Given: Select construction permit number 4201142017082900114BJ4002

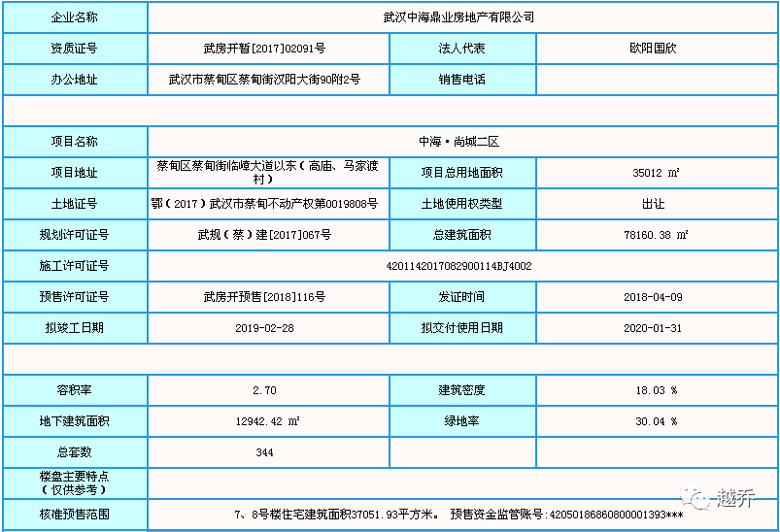Looking at the screenshot, I should (458, 266).
